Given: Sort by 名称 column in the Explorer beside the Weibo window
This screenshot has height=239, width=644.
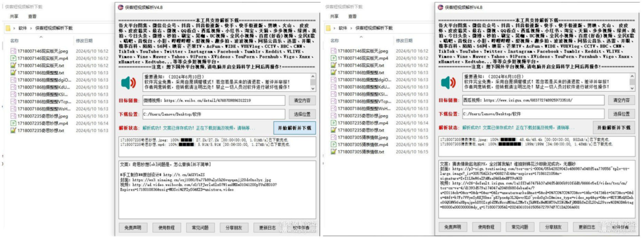Looking at the screenshot, I should pyautogui.click(x=14, y=41).
